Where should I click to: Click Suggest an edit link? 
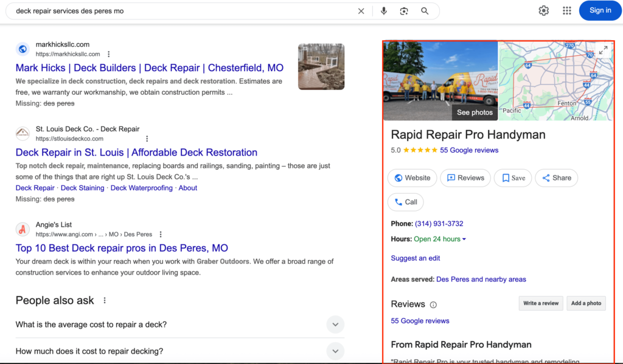pos(415,258)
